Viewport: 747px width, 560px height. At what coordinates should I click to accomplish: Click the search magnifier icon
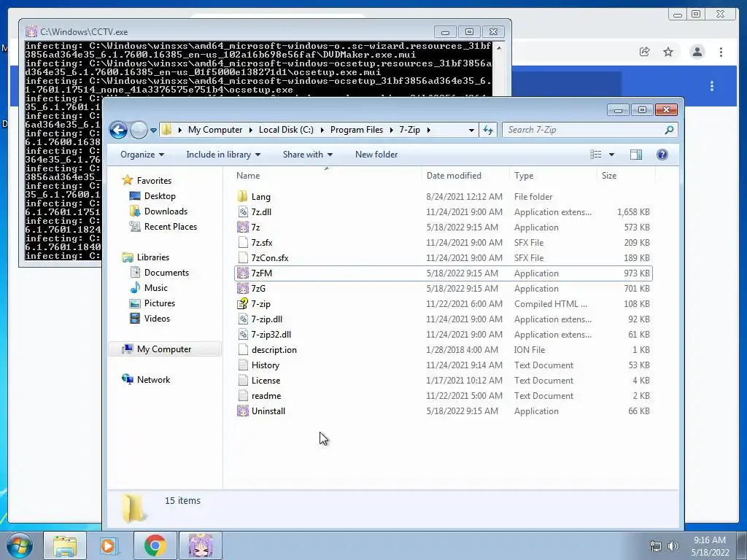(670, 130)
